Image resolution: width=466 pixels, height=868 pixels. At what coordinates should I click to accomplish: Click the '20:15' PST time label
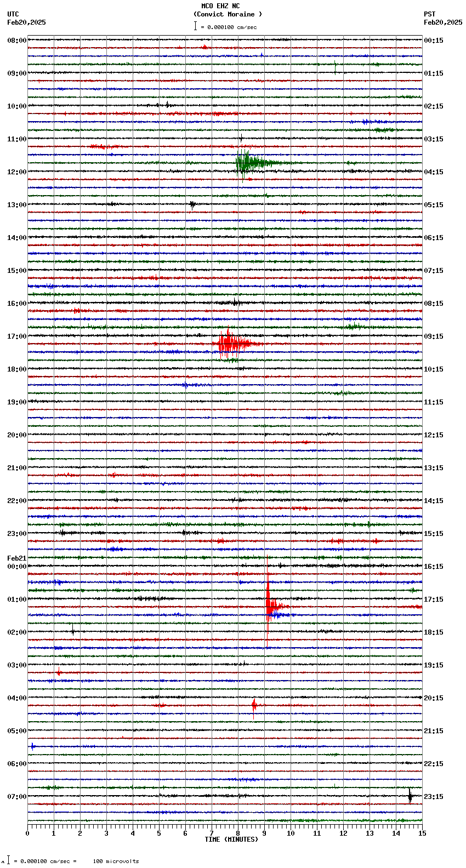coord(434,698)
